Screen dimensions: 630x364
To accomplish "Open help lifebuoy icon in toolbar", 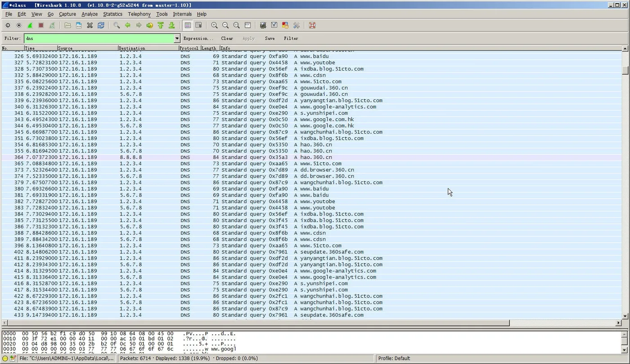I will click(312, 26).
